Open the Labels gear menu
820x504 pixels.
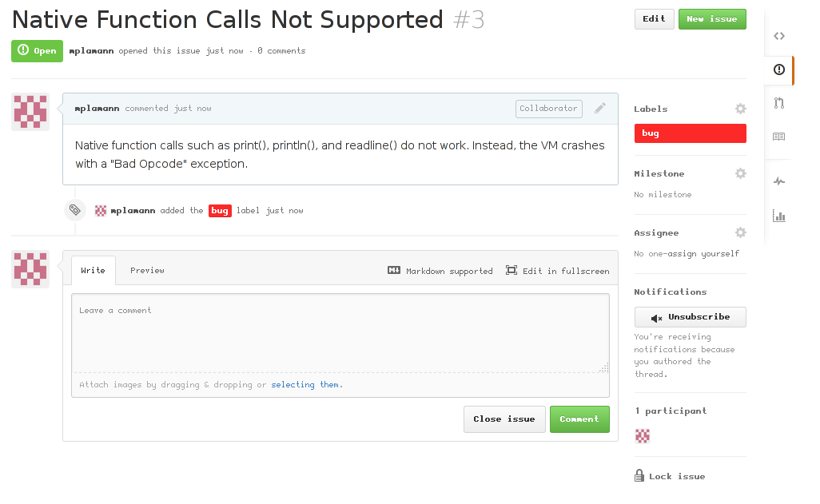click(x=741, y=109)
